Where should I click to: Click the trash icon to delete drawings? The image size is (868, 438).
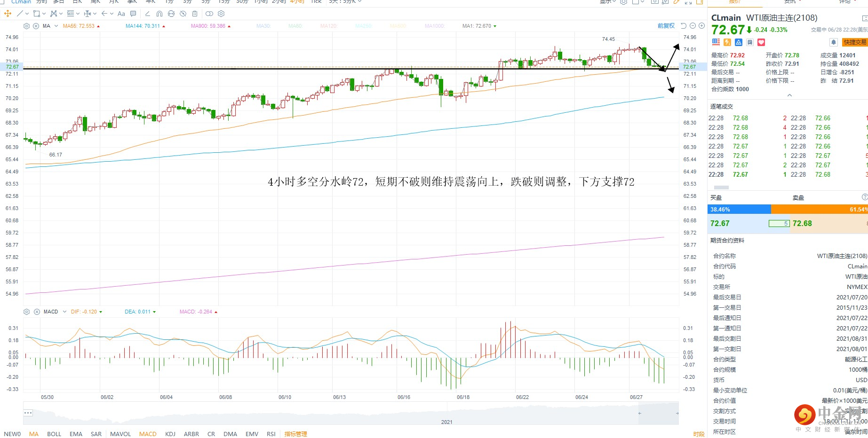click(195, 14)
